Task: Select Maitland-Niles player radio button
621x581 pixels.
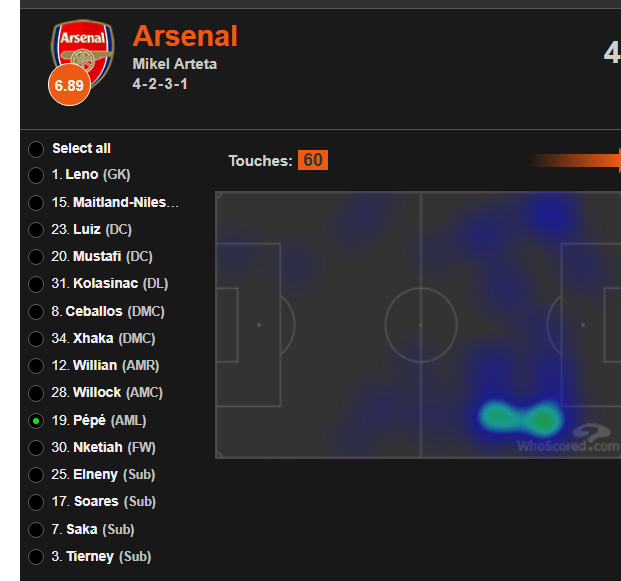Action: 36,203
